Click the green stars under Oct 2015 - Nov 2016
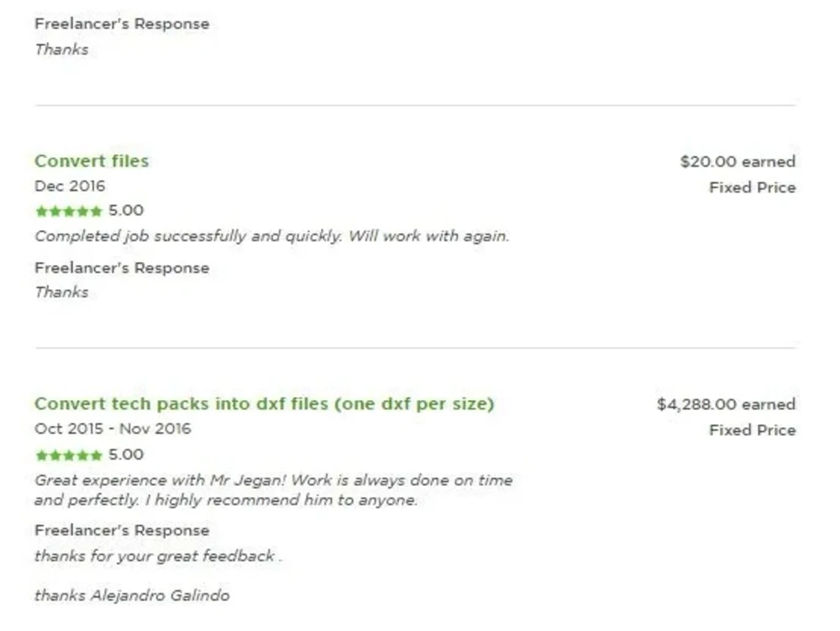 tap(68, 455)
